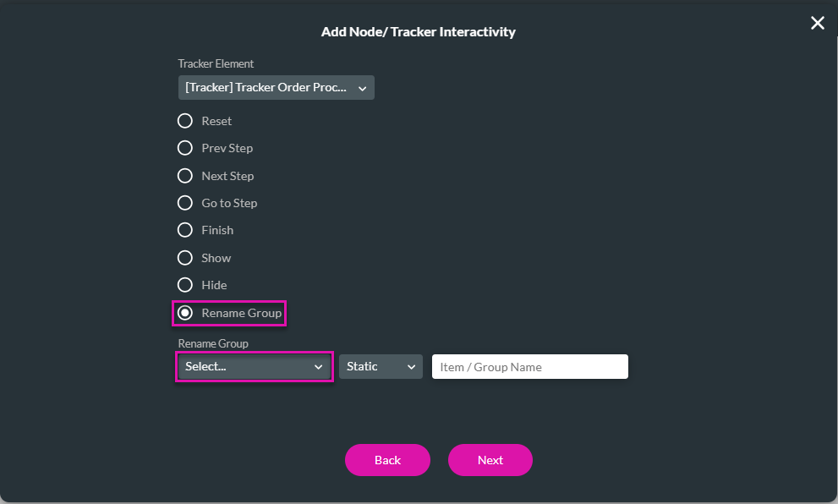Image resolution: width=838 pixels, height=504 pixels.
Task: Select the Next Step radio button
Action: [x=185, y=176]
